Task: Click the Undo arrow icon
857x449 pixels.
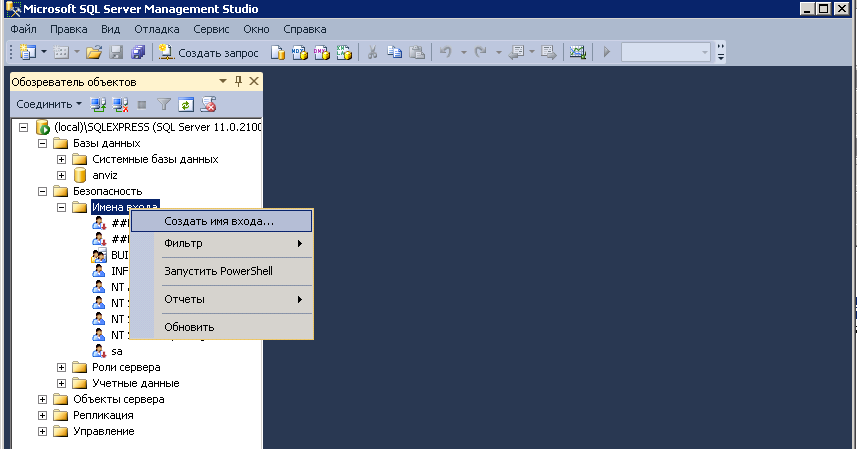Action: click(x=446, y=52)
